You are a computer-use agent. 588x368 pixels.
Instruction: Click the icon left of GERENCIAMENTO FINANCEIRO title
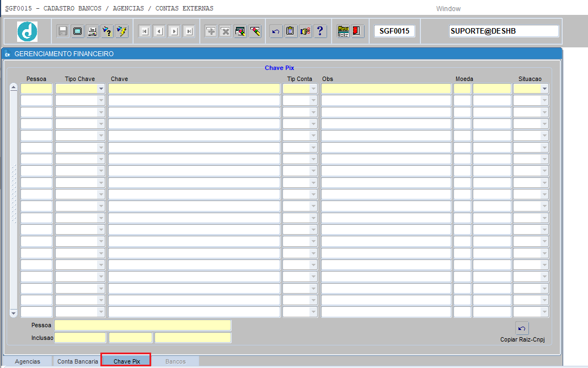pyautogui.click(x=8, y=55)
